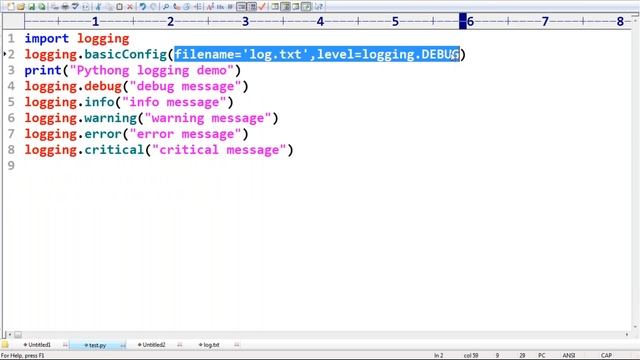
Task: Close the Untitled1 document tab
Action: click(65, 345)
